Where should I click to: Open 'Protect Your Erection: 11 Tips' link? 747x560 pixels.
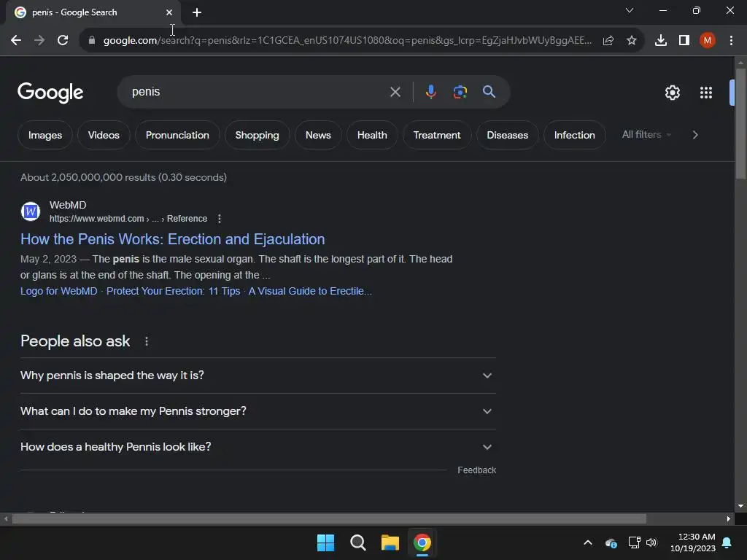point(173,291)
